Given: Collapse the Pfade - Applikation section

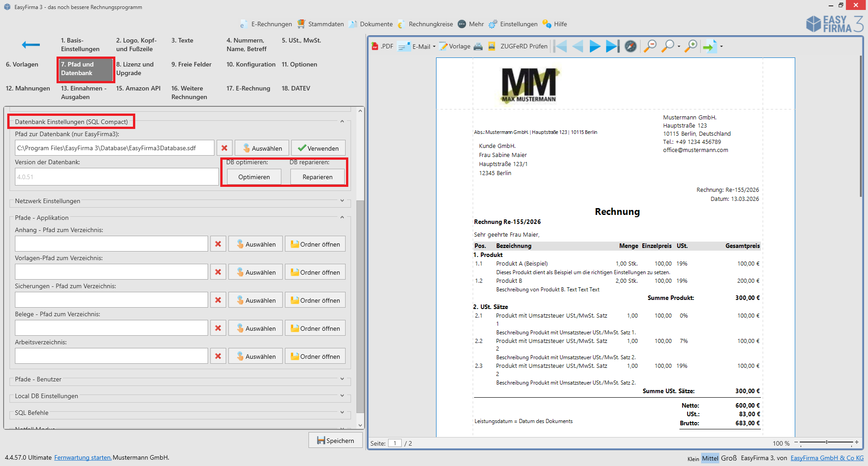Looking at the screenshot, I should point(342,218).
